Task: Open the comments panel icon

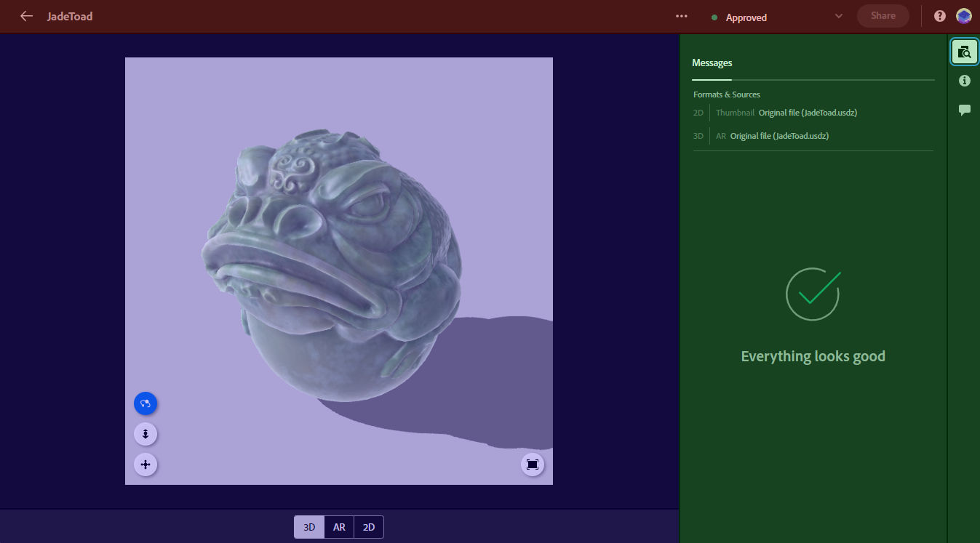Action: pos(965,110)
